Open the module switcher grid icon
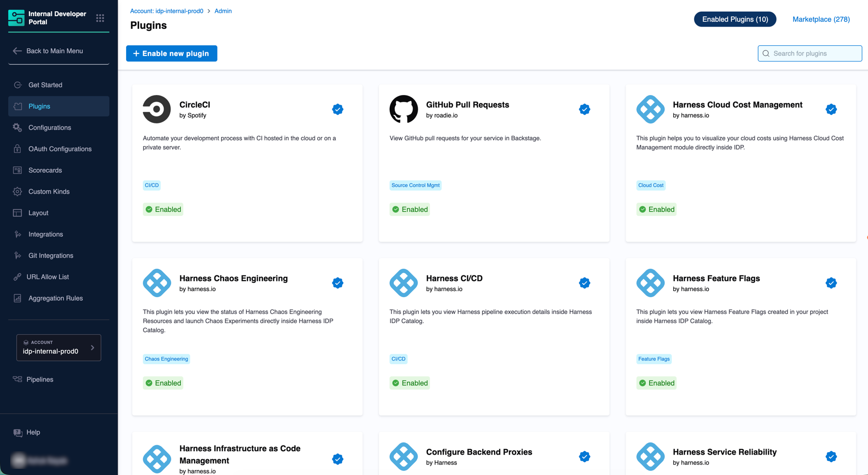The image size is (868, 475). 100,18
